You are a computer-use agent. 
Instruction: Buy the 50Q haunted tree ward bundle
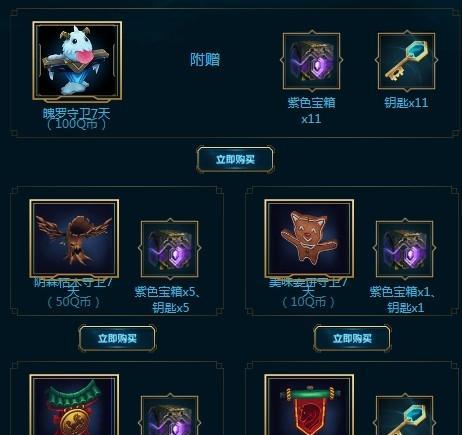tap(117, 338)
